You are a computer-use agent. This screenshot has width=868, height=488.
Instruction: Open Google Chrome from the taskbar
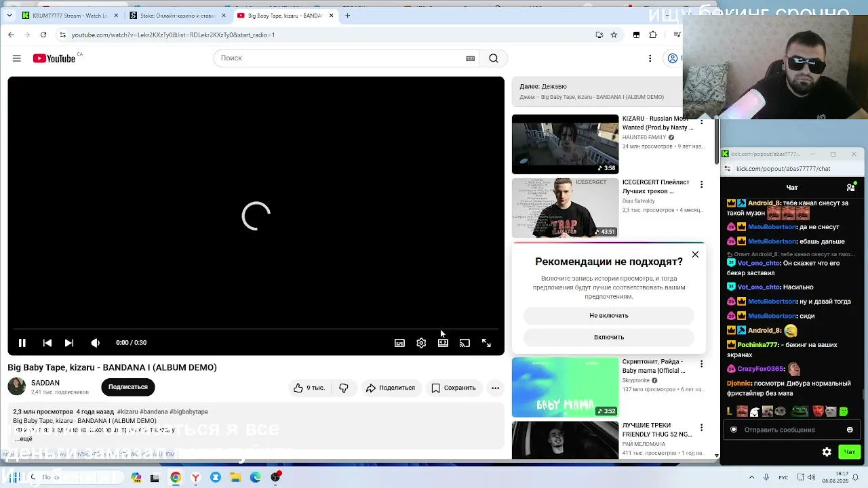coord(176,477)
